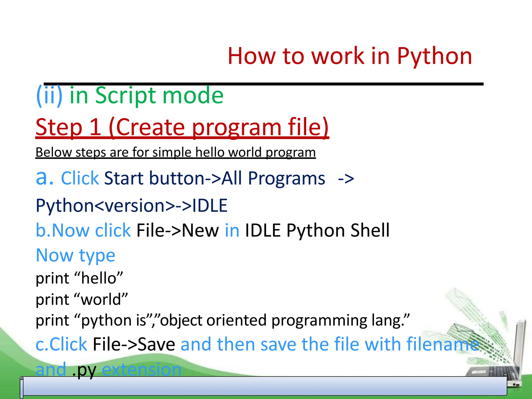Click the 'How to work in Python' title
The image size is (532, 399).
(x=350, y=56)
